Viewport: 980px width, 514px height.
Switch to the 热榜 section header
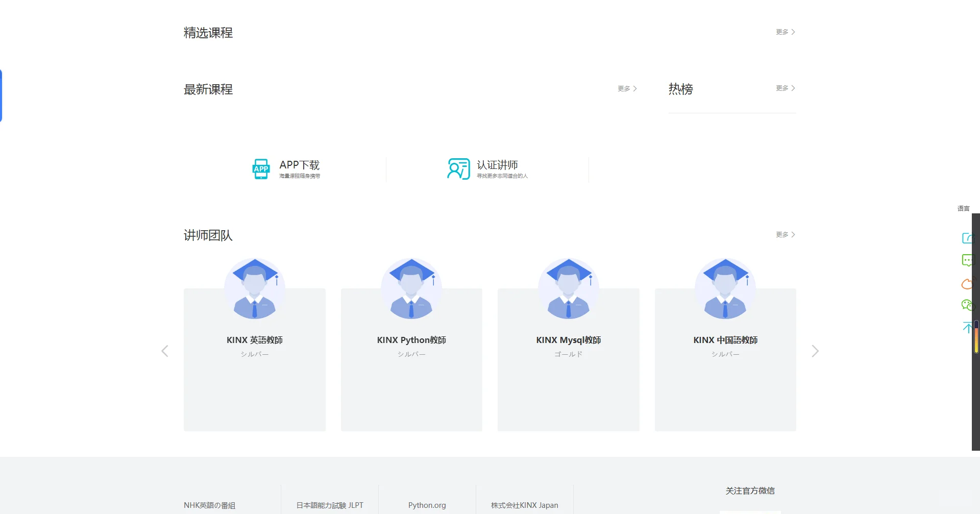pyautogui.click(x=680, y=89)
